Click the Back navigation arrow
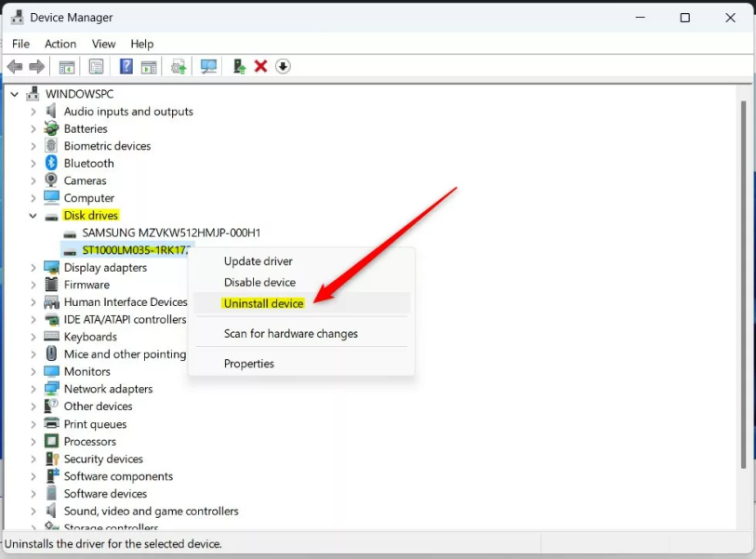 [14, 66]
